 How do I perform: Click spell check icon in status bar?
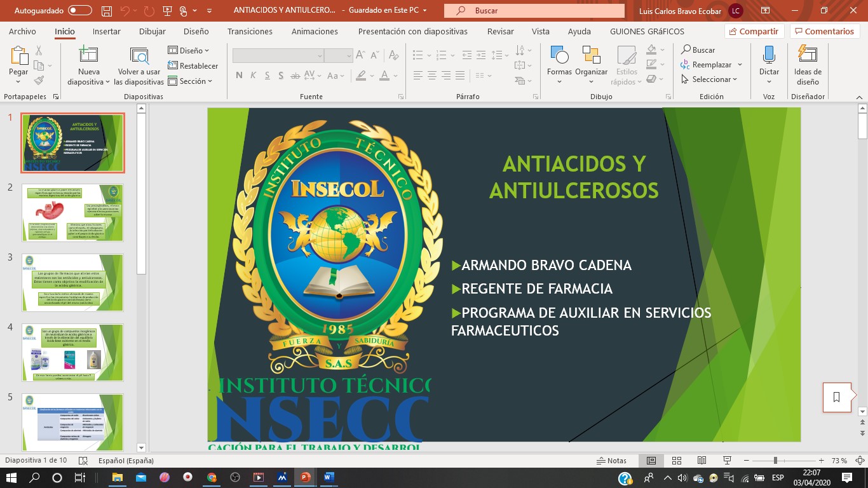coord(83,461)
